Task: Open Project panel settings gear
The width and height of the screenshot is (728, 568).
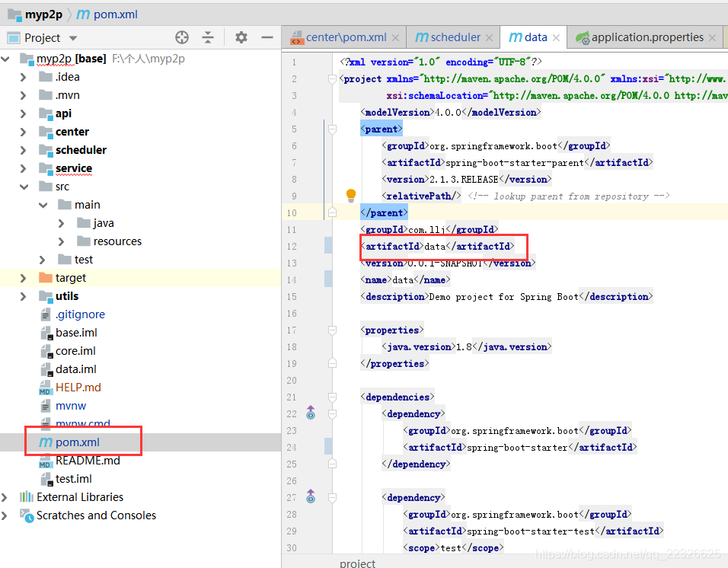Action: (x=241, y=37)
